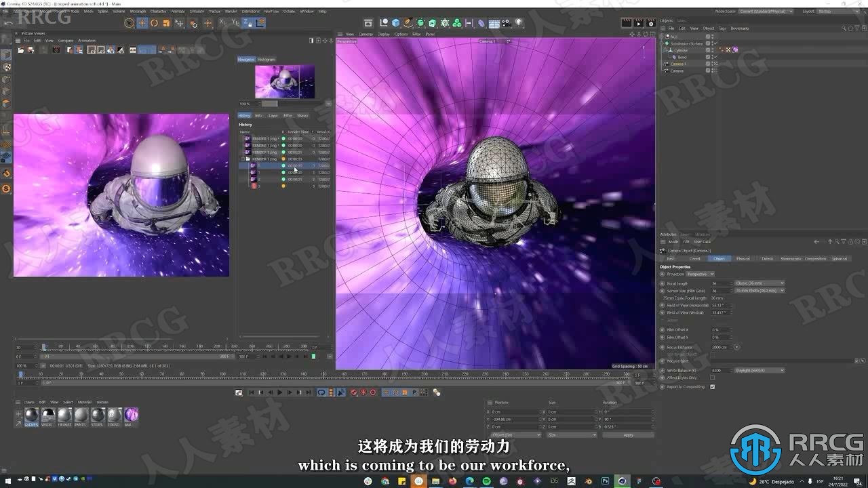Switch to the Histogram tab

[x=267, y=60]
